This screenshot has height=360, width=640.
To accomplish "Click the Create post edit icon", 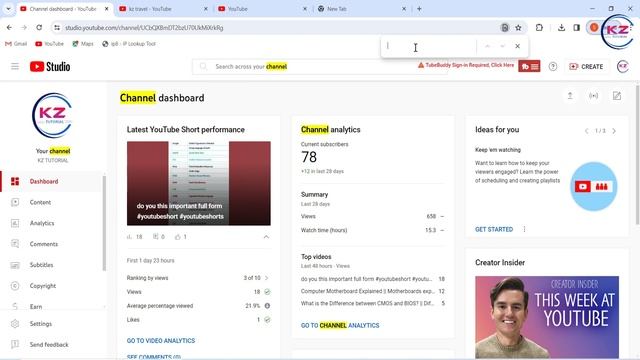I will click(617, 96).
